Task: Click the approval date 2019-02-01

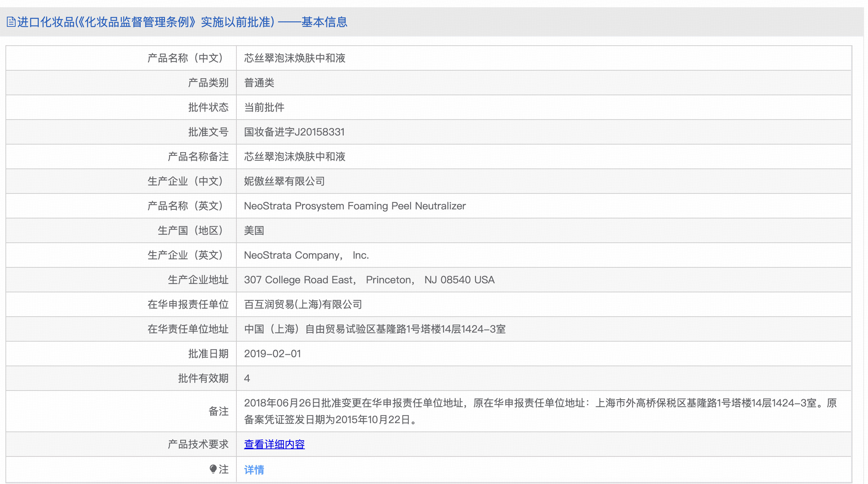Action: [x=272, y=354]
